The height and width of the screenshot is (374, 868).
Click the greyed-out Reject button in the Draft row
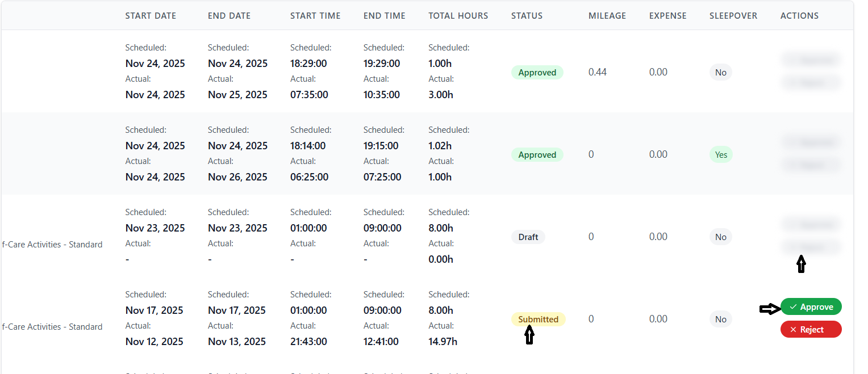click(x=811, y=247)
